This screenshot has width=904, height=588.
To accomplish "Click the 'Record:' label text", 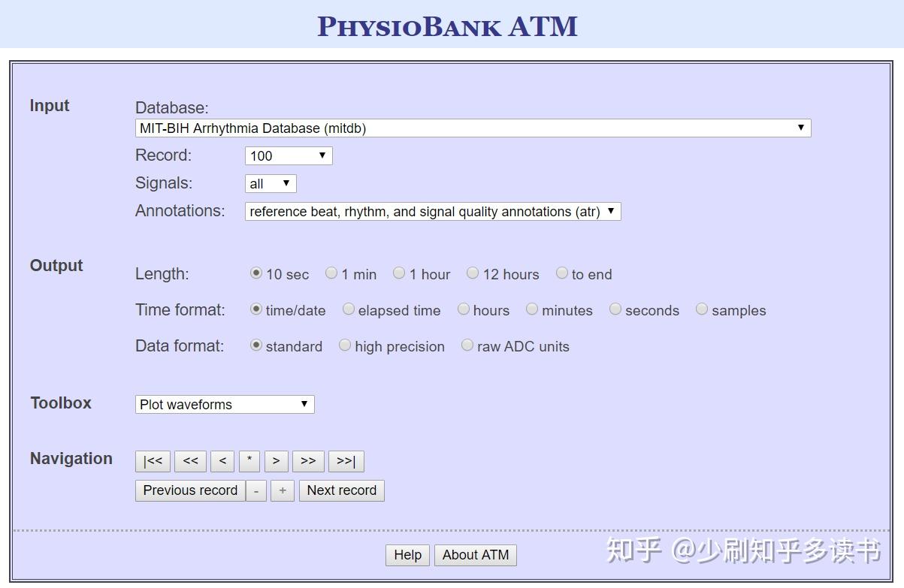I will click(164, 155).
